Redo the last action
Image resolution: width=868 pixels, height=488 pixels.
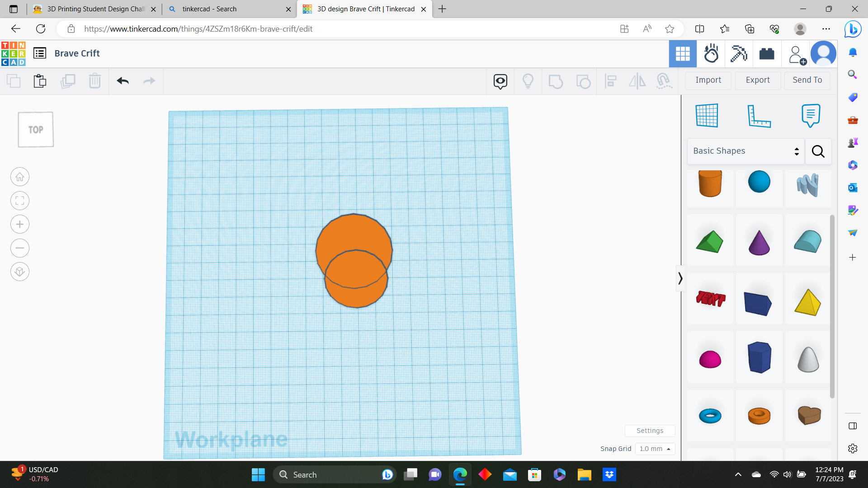pyautogui.click(x=149, y=81)
